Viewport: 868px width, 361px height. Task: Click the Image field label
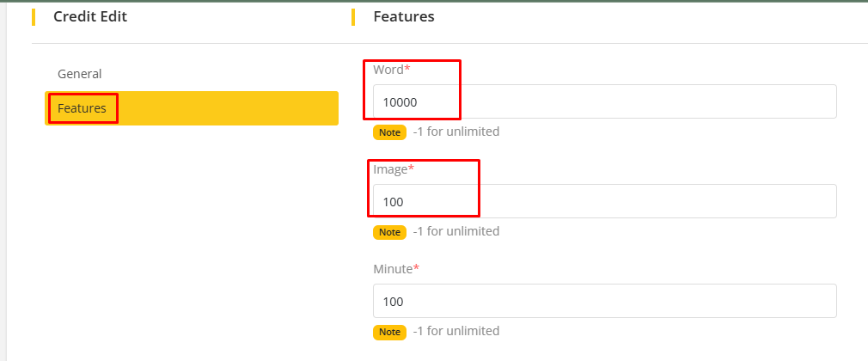(390, 169)
